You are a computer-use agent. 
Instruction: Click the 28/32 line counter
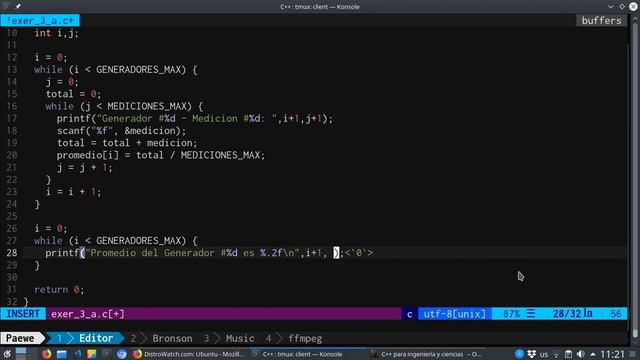pos(572,314)
